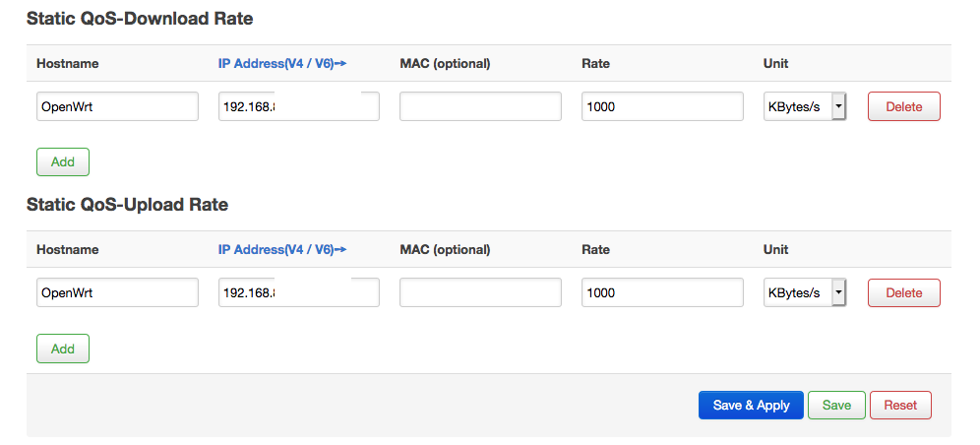Focus the Download Rate Hostname field
This screenshot has height=445, width=980.
point(117,106)
